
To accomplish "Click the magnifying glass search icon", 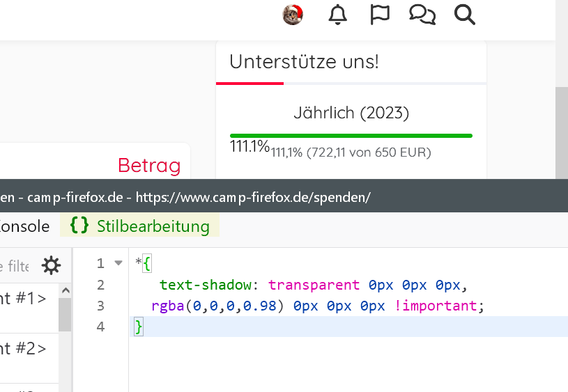I will (465, 15).
